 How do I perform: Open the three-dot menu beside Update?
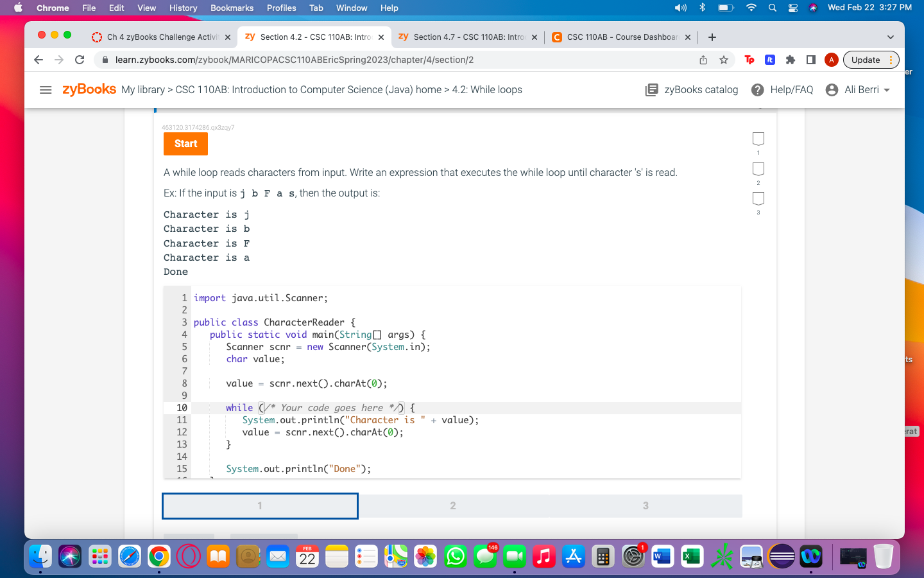pyautogui.click(x=893, y=60)
